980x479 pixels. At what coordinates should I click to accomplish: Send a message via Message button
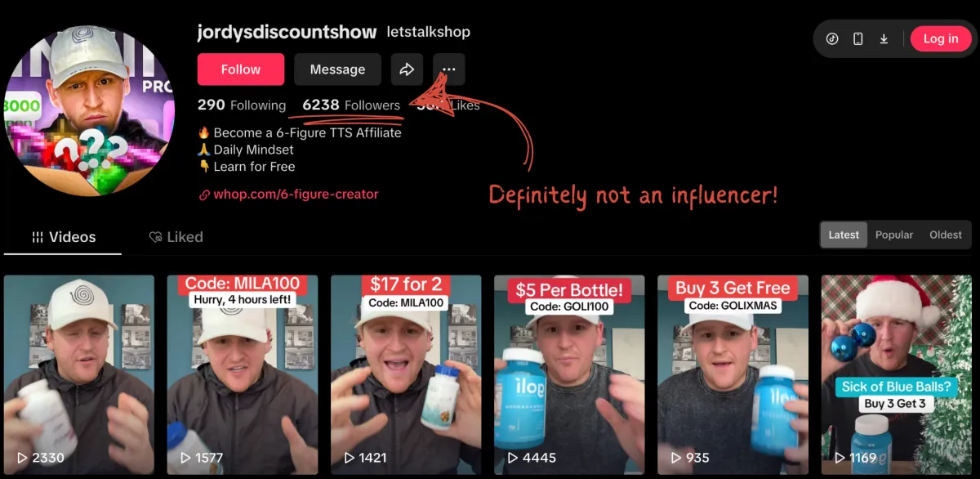point(337,69)
